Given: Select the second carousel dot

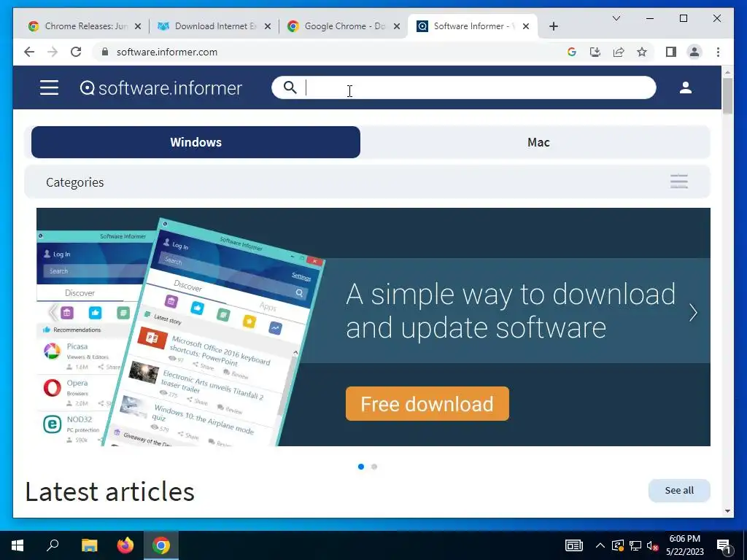Looking at the screenshot, I should (374, 467).
